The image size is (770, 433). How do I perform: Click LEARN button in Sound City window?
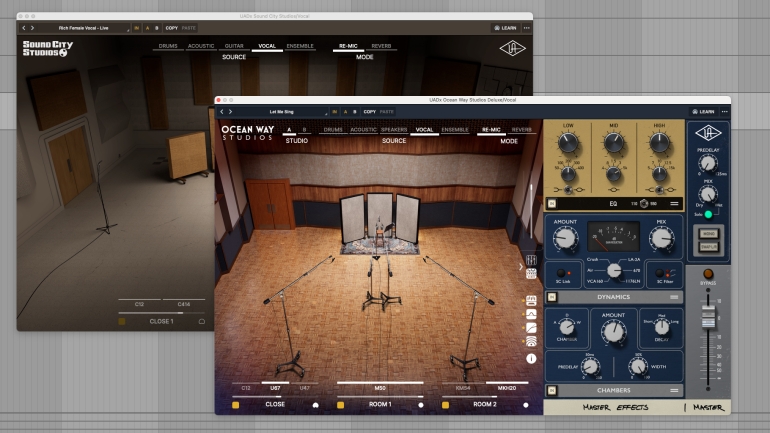(x=505, y=28)
